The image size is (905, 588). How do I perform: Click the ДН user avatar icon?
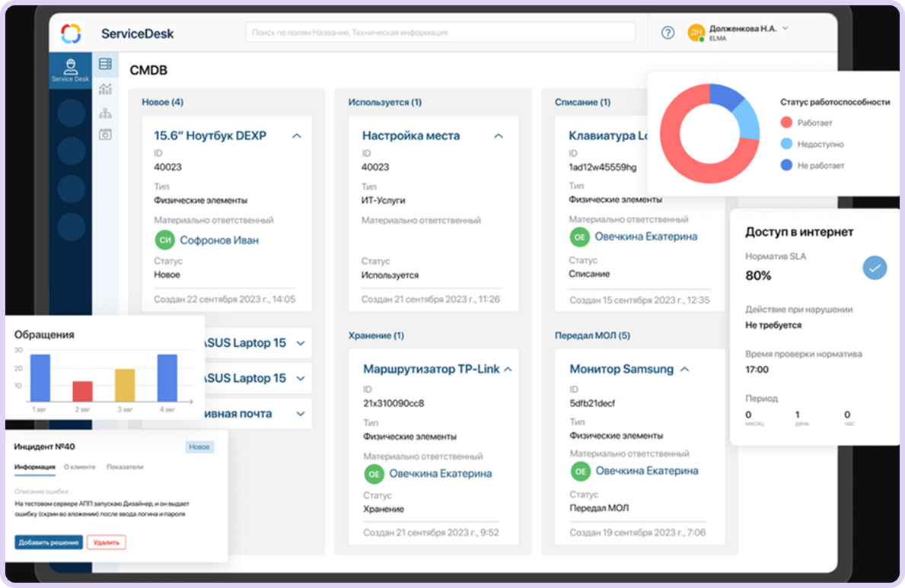tap(696, 33)
